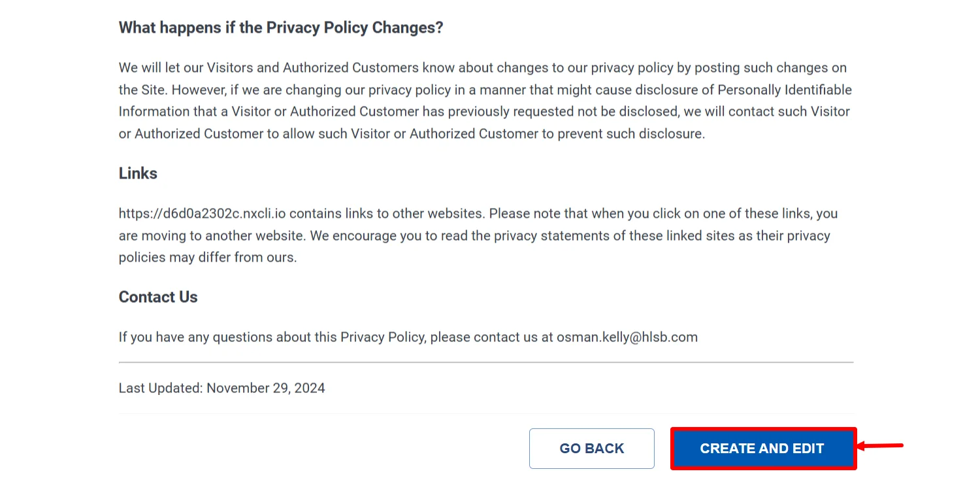Click the osman.kelly@hlsb.com email address

pos(627,337)
